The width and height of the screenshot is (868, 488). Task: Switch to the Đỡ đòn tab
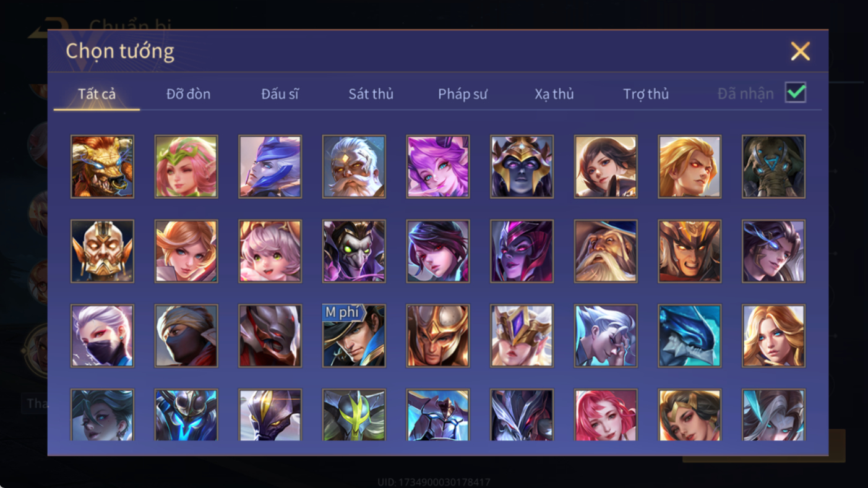[188, 94]
